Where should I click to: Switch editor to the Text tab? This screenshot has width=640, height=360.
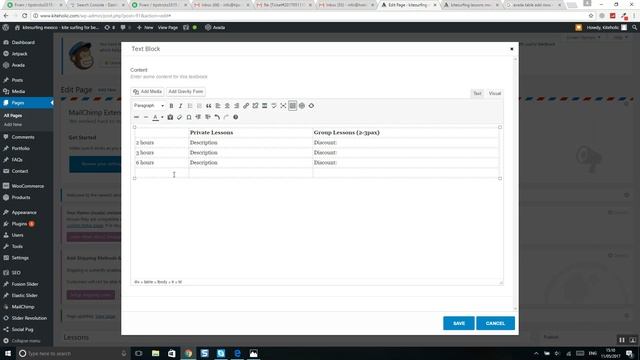click(477, 93)
